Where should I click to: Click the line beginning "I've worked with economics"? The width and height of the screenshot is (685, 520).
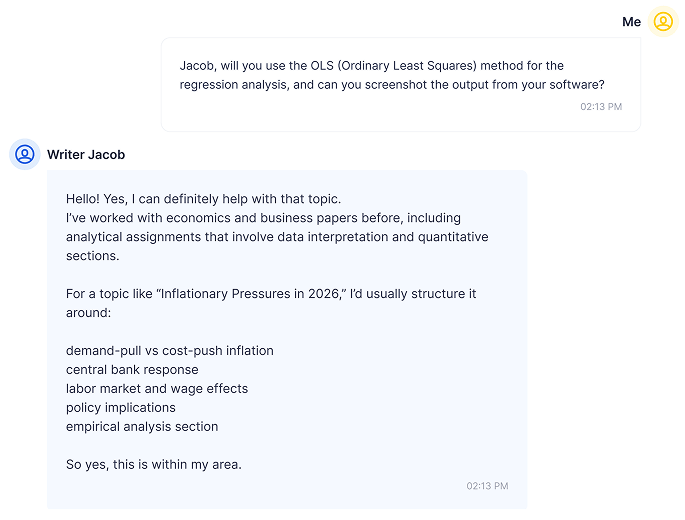(x=263, y=218)
